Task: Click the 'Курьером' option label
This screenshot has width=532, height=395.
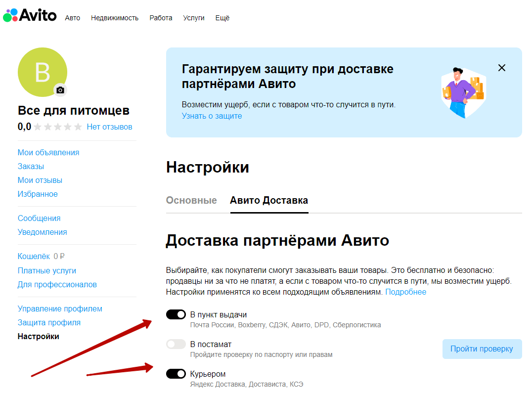Action: point(208,374)
